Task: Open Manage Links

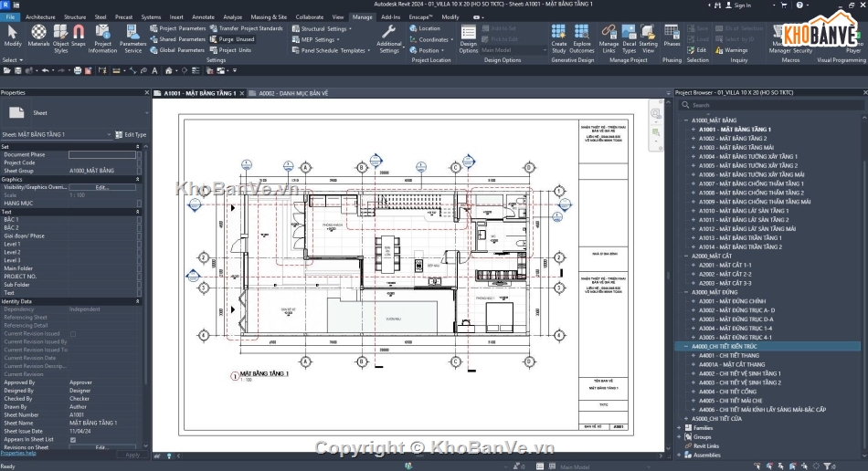Action: pos(609,38)
